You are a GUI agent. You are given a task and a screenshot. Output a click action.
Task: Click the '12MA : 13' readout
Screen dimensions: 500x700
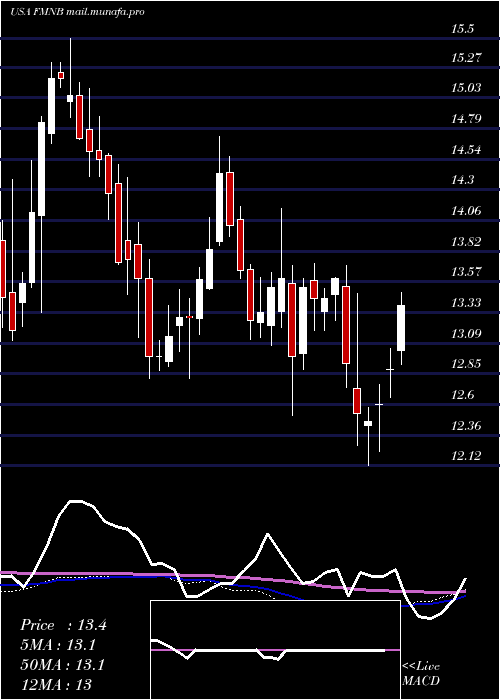coord(56,684)
